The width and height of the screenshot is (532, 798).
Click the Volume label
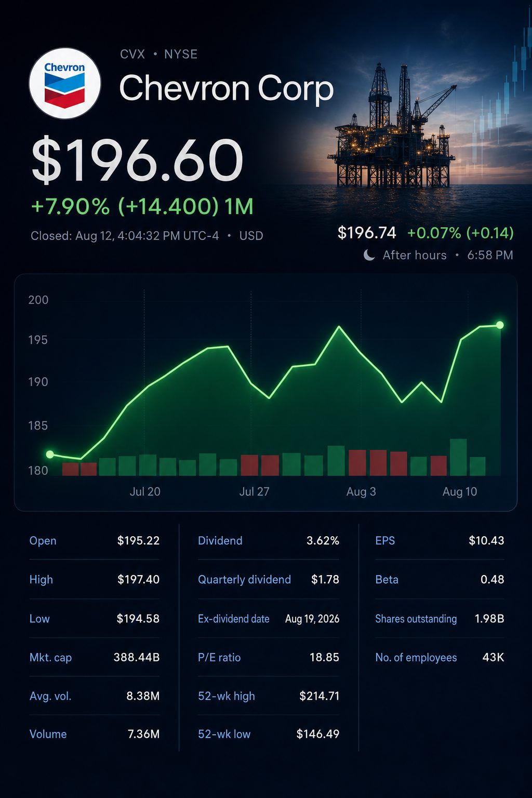tap(48, 734)
